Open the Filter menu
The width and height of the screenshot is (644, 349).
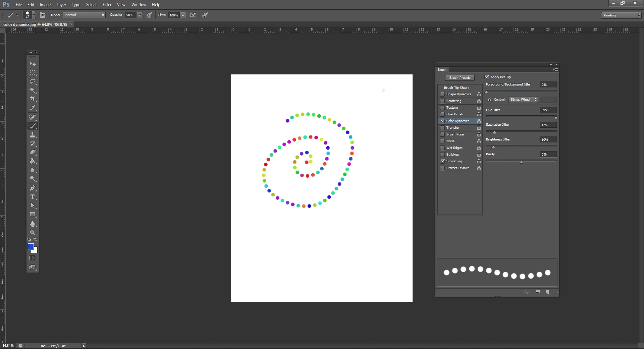click(x=107, y=5)
